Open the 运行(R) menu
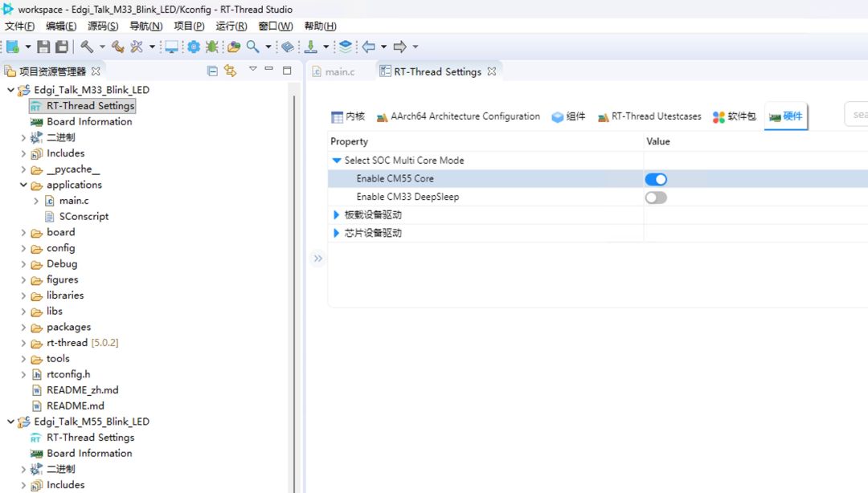 (231, 26)
